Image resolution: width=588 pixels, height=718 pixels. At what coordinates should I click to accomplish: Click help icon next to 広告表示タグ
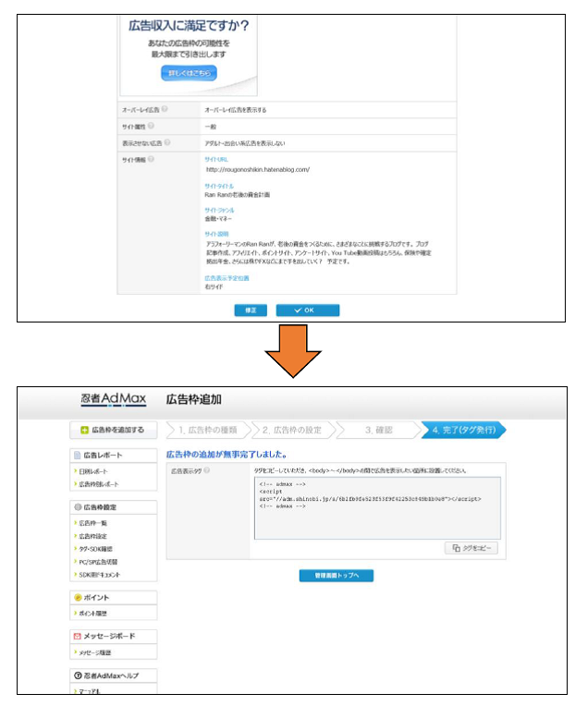(207, 470)
